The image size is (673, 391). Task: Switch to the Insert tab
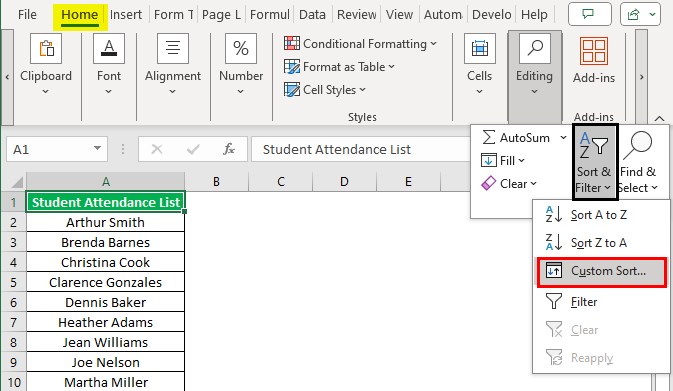coord(126,15)
